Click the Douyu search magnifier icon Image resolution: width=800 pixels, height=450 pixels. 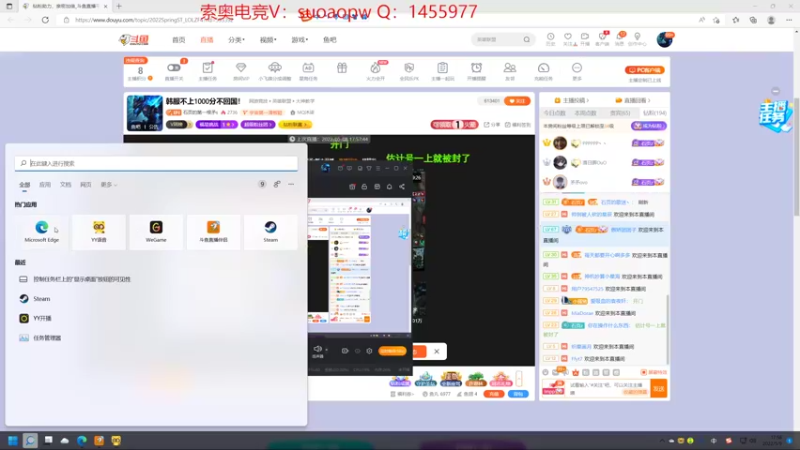point(527,39)
